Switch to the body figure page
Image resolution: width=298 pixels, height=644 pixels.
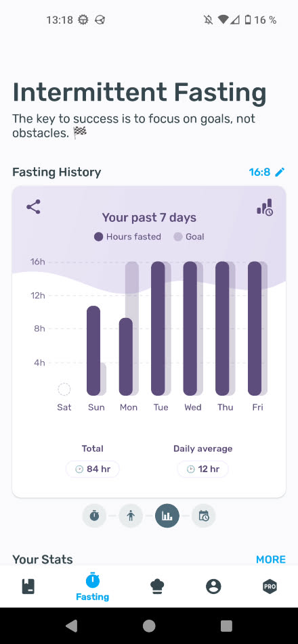click(x=131, y=515)
